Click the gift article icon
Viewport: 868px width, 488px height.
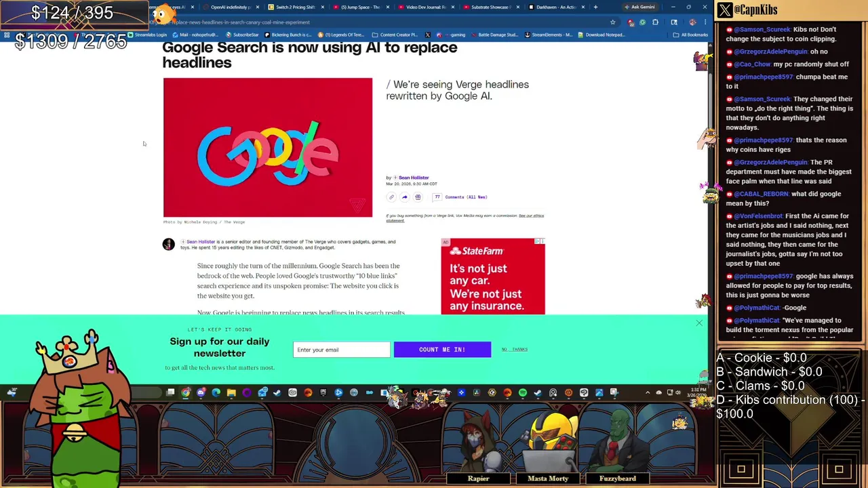coord(418,197)
